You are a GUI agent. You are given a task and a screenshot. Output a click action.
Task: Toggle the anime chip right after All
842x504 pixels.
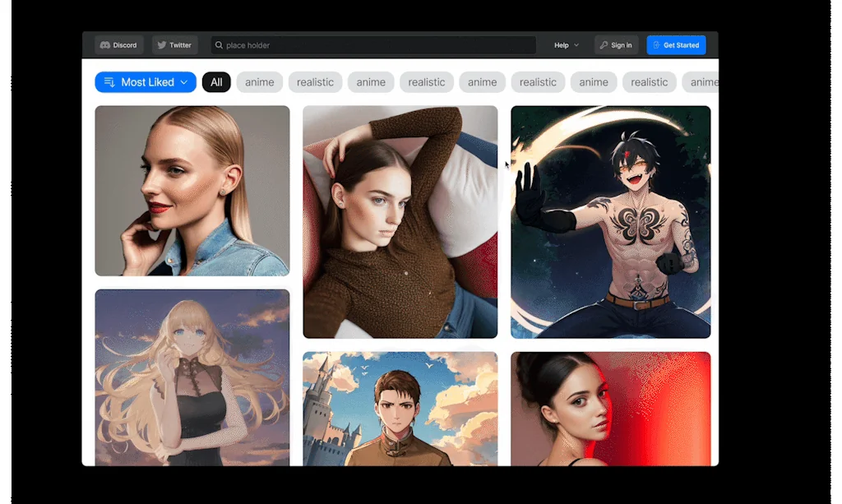pyautogui.click(x=260, y=82)
